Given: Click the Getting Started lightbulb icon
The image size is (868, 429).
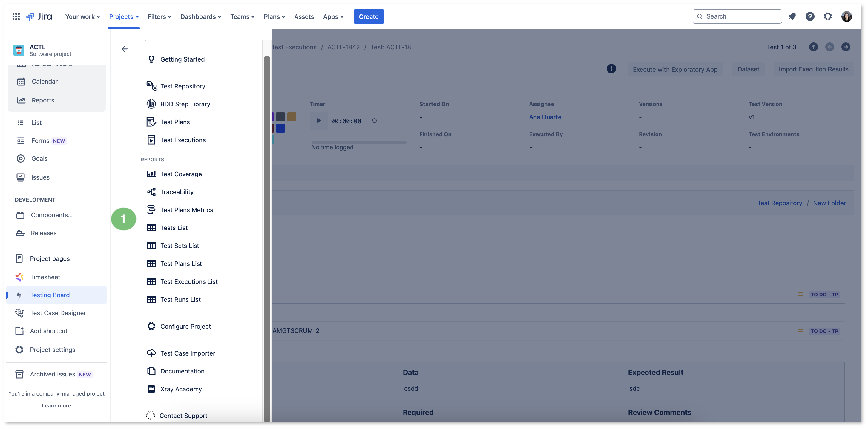Looking at the screenshot, I should coord(151,59).
